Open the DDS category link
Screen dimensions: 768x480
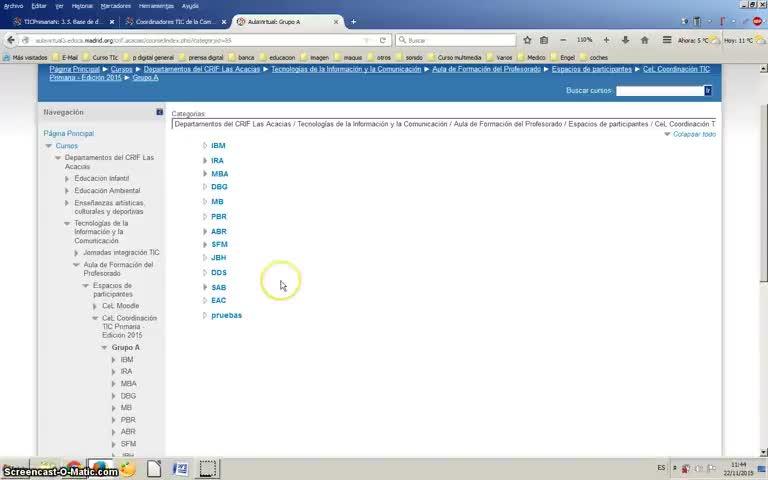(x=219, y=272)
